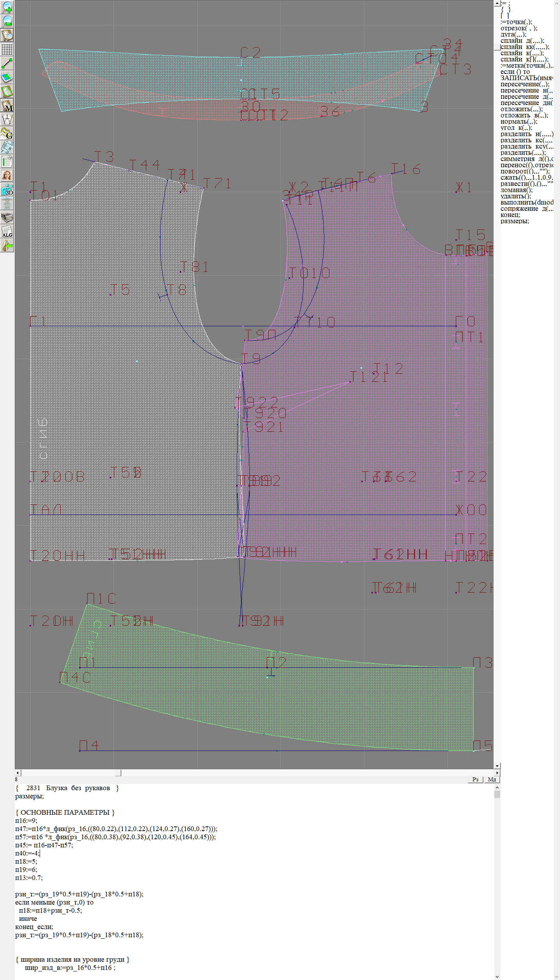Select the line segment tool icon
The image size is (560, 980).
[x=7, y=63]
